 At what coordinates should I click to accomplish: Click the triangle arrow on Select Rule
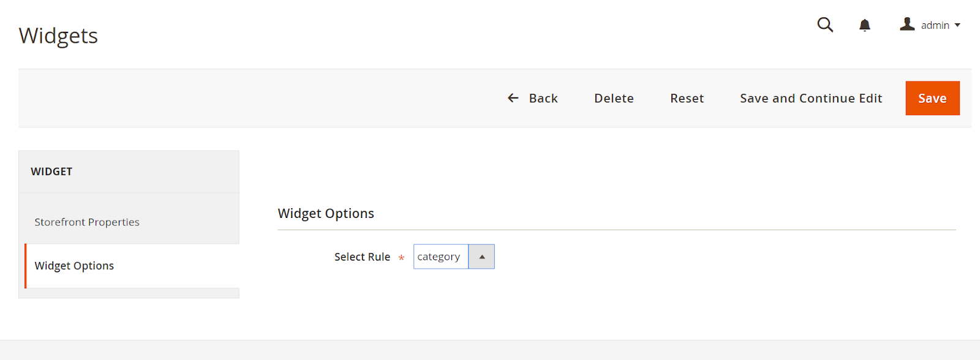pos(482,257)
